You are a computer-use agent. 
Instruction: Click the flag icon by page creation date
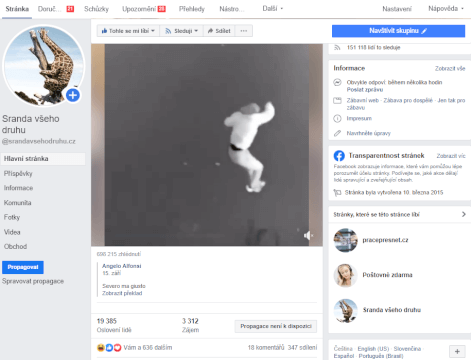coord(337,193)
